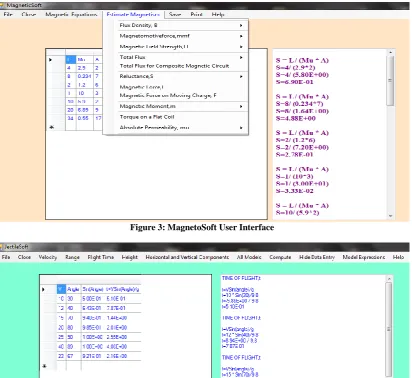Click Close in MagneticSoft menu bar
This screenshot has width=412, height=378.
pyautogui.click(x=29, y=14)
